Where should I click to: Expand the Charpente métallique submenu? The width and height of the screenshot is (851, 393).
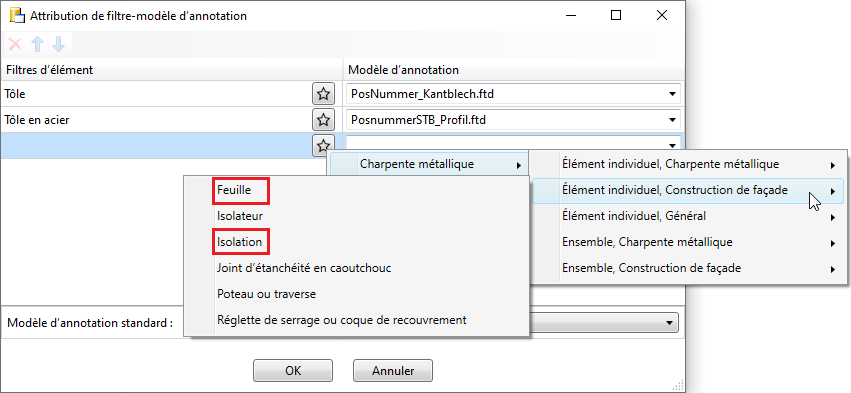click(428, 164)
